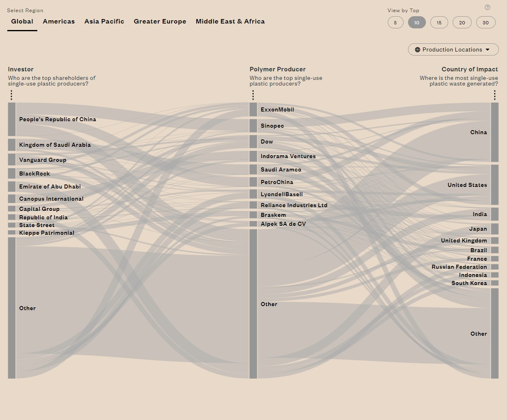Screen dimensions: 507x420
Task: Open the Middle East & Africa tab
Action: click(x=230, y=21)
